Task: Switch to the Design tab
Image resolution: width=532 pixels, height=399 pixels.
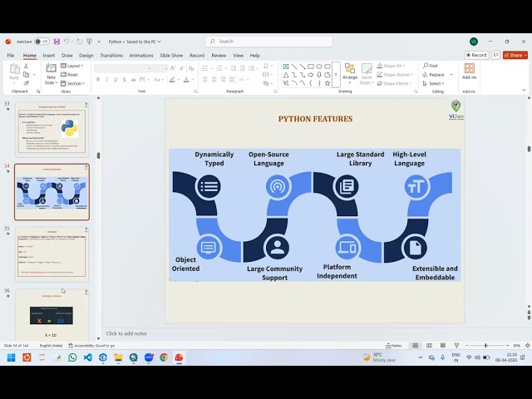Action: pos(86,56)
